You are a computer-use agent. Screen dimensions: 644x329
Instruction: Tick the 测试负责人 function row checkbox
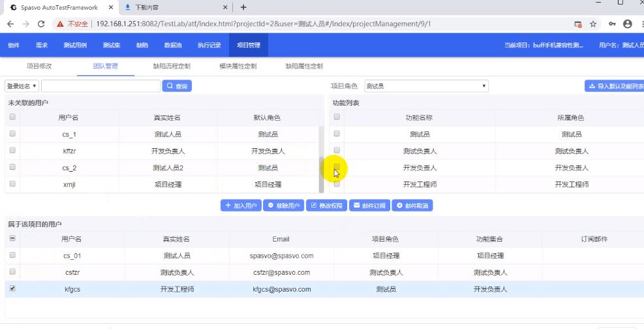(x=337, y=151)
